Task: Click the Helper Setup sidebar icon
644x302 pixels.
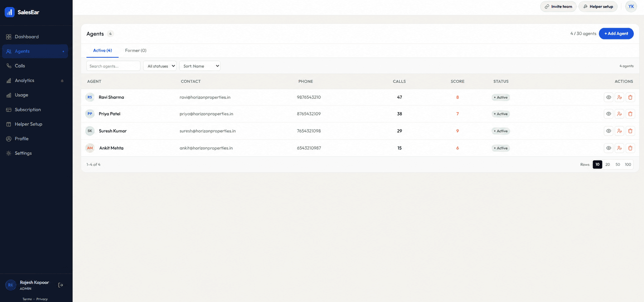Action: [9, 124]
